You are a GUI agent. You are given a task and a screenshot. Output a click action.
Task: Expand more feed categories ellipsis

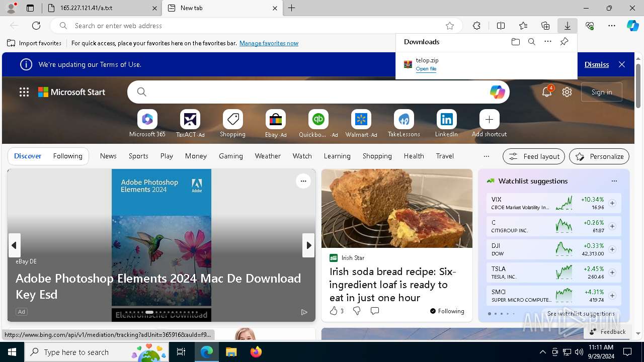point(486,156)
